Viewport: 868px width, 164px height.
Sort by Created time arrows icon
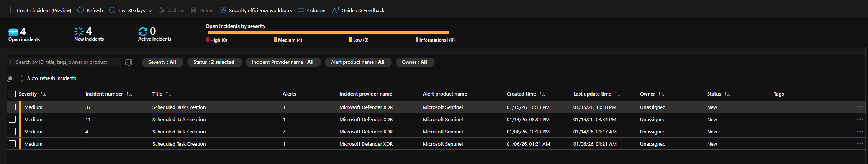(542, 94)
